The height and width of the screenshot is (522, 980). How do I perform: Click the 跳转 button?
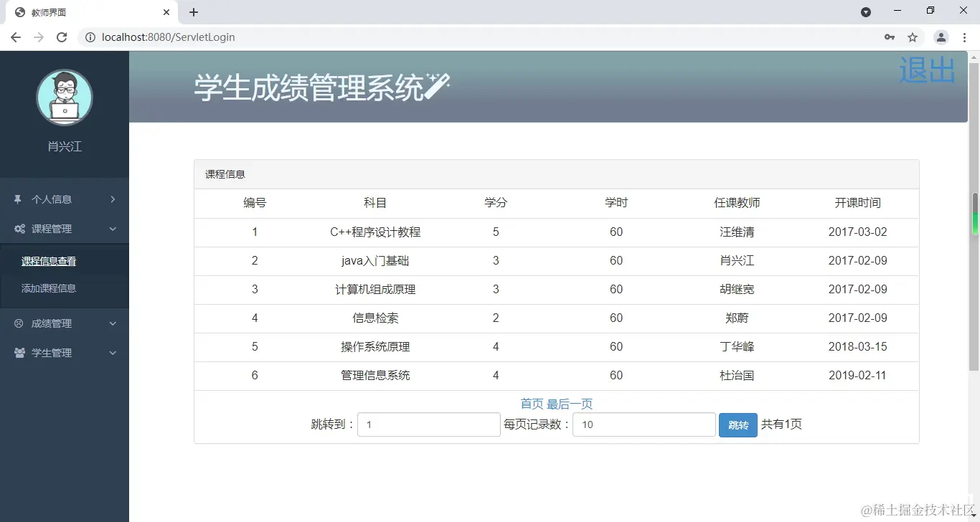[x=738, y=425]
